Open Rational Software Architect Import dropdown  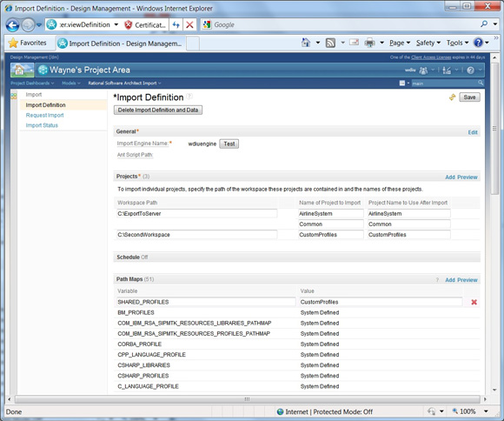pos(125,83)
